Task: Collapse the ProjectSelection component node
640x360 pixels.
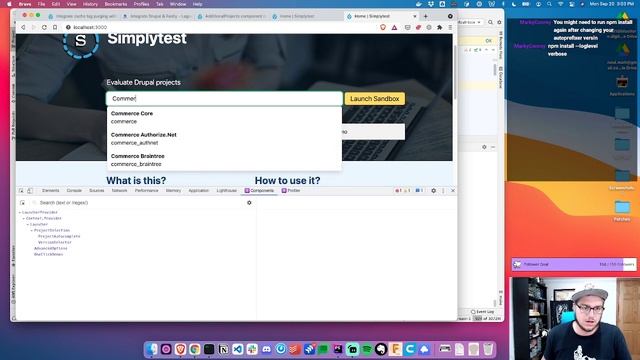Action: point(31,230)
